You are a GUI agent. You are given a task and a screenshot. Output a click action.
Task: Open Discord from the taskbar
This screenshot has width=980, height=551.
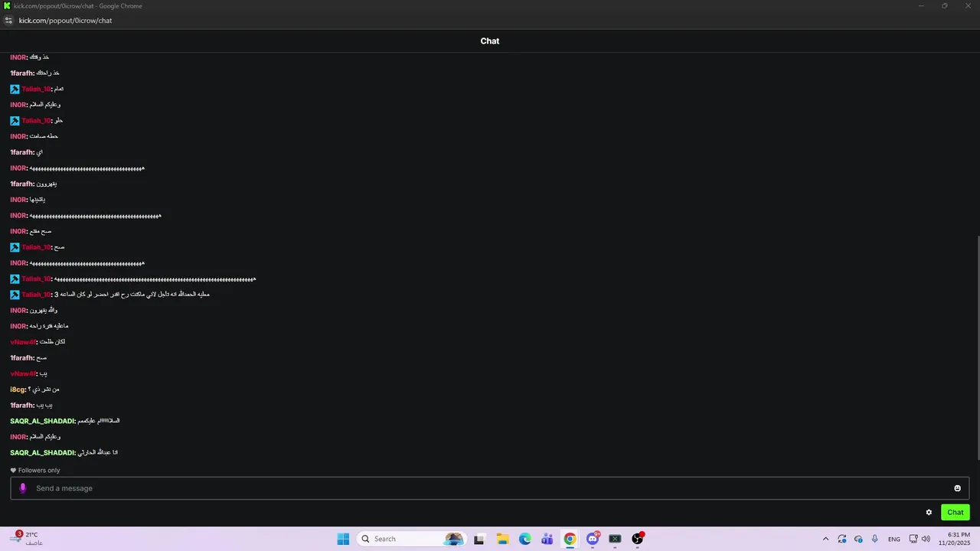[x=593, y=539]
